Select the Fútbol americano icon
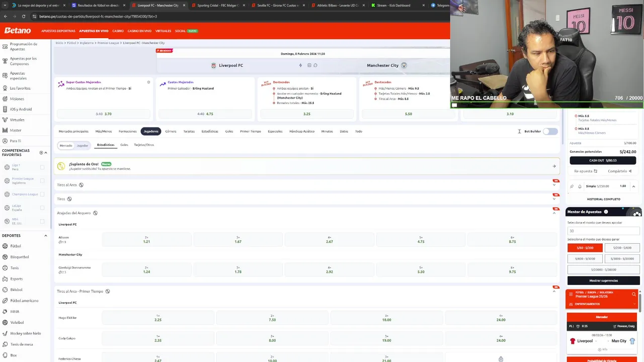Viewport: 644px width, 362px height. (5, 301)
